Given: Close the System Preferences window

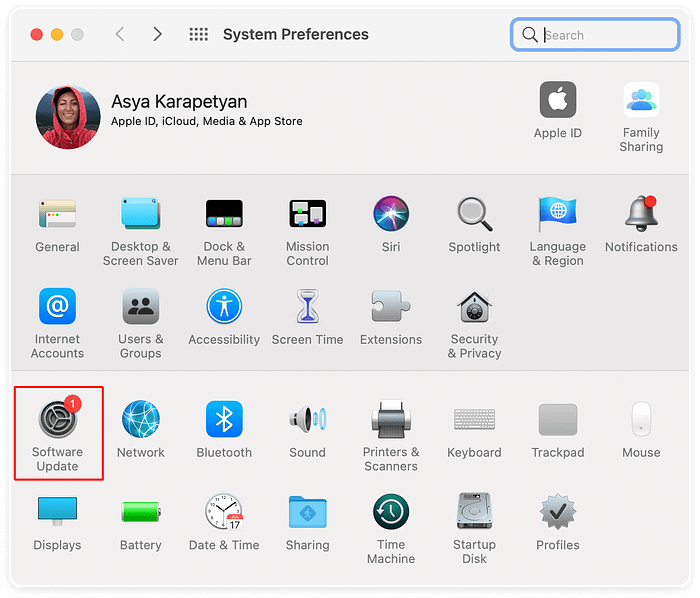Looking at the screenshot, I should coord(37,34).
